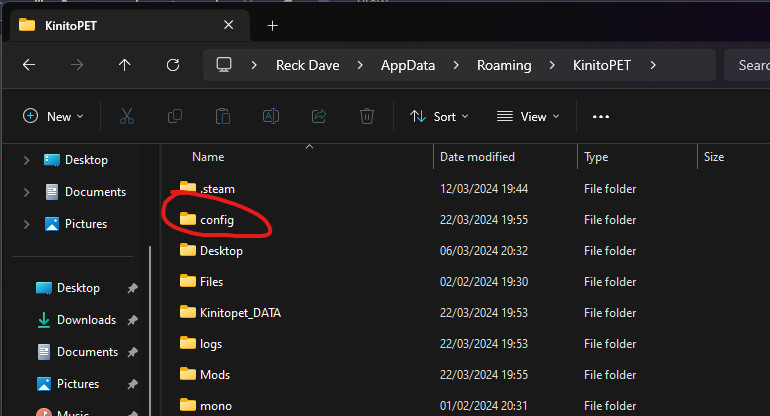Click the Rename icon in toolbar
The image size is (770, 416).
[271, 117]
